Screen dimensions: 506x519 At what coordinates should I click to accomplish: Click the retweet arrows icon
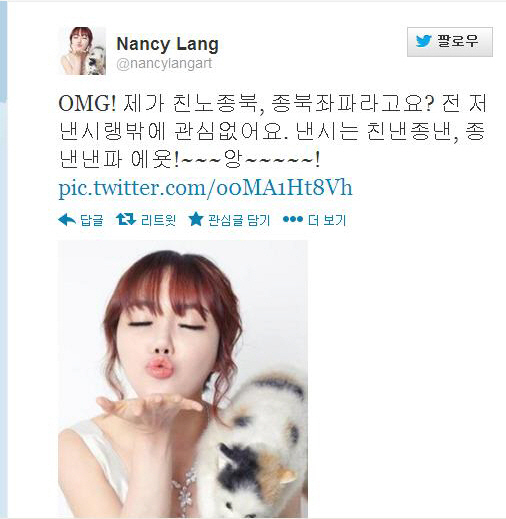(126, 220)
